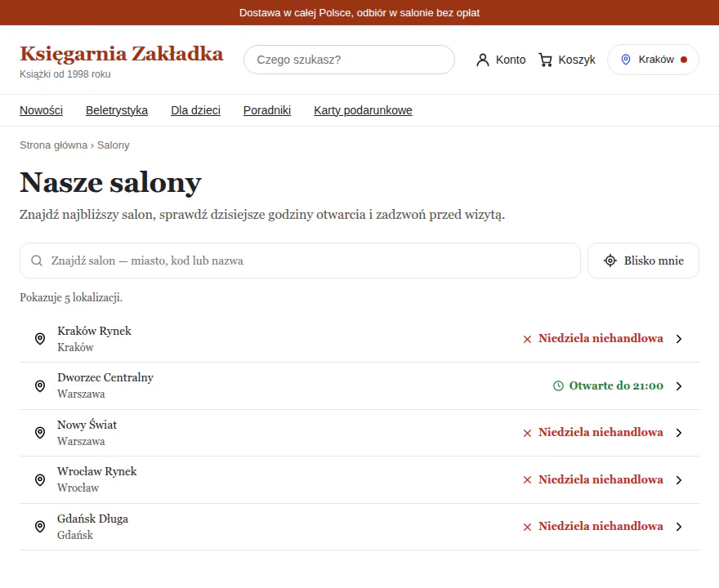Click the red X icon for Nowy Świat
Image resolution: width=719 pixels, height=588 pixels.
click(527, 433)
